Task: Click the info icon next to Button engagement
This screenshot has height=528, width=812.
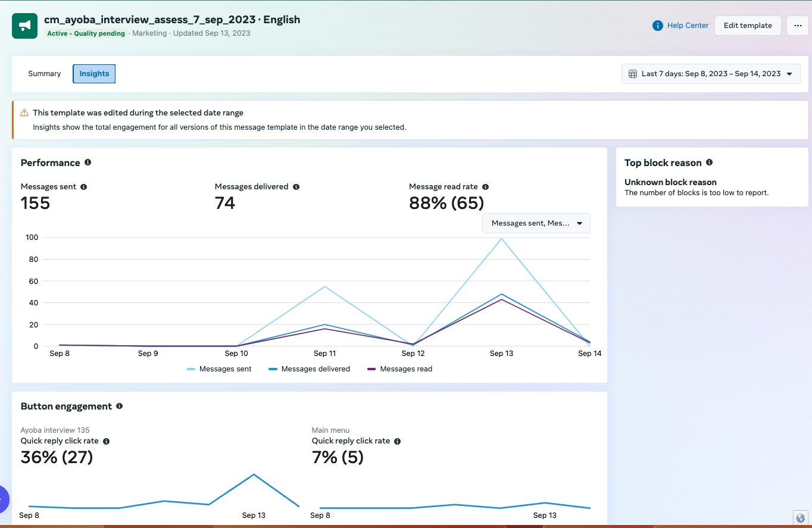Action: point(119,406)
